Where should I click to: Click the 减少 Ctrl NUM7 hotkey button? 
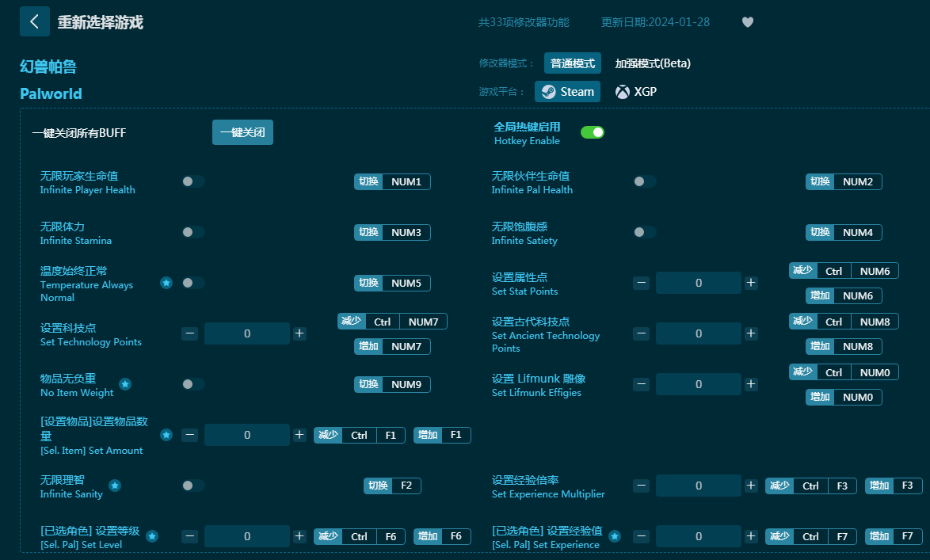(x=393, y=322)
